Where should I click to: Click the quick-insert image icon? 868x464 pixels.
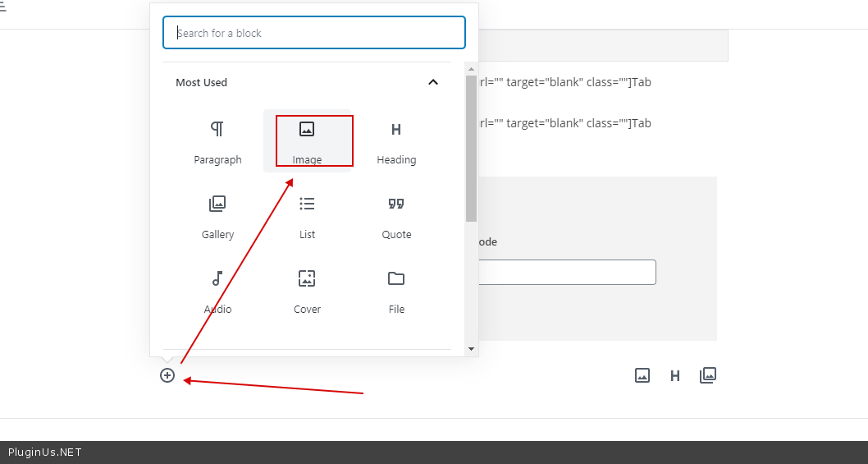pos(642,375)
